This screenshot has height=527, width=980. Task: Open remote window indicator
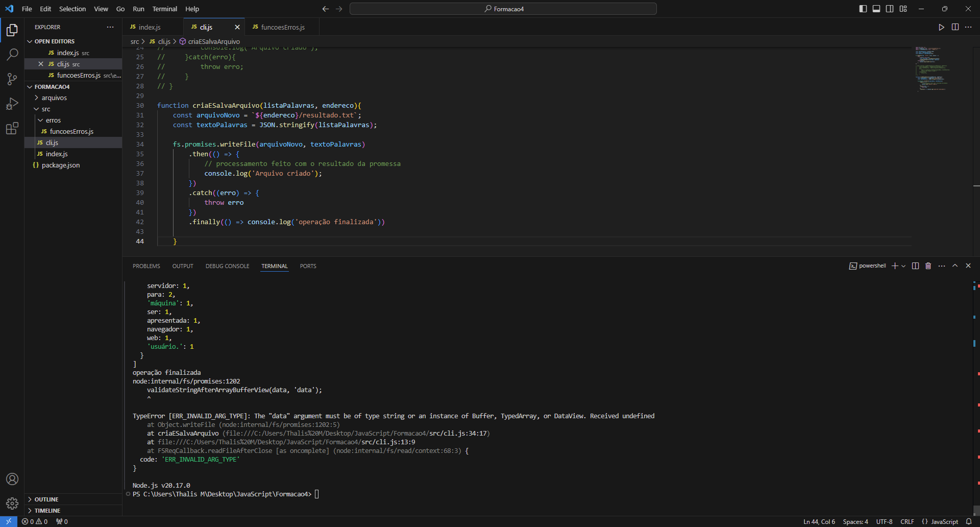click(x=9, y=521)
